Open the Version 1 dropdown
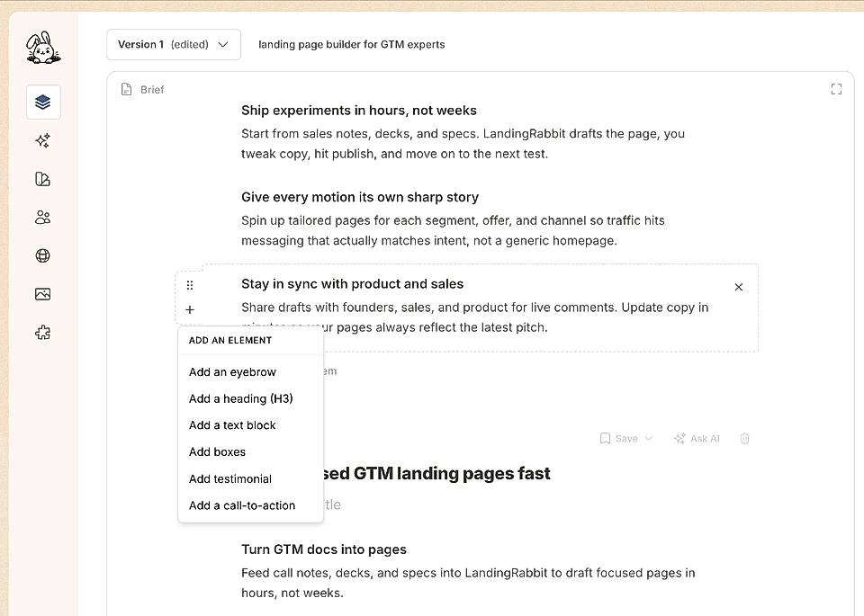This screenshot has height=616, width=864. coord(174,43)
